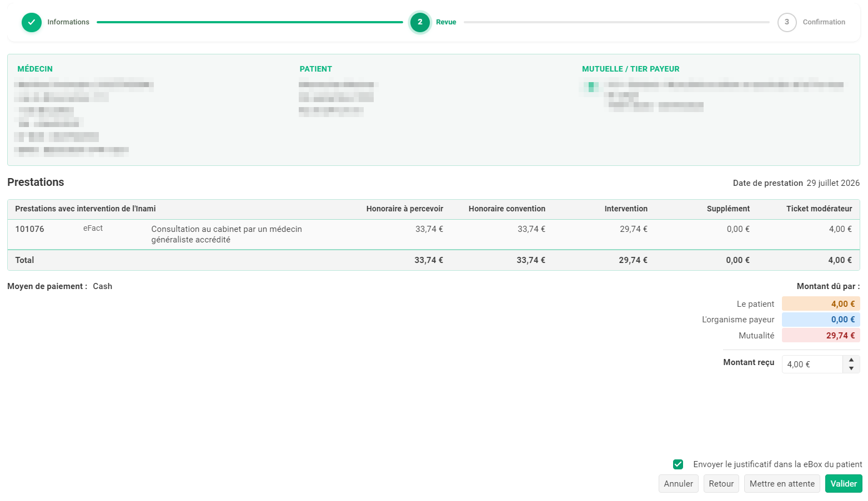Click the MÉDECIN section heading
This screenshot has height=501, width=868.
[x=35, y=69]
